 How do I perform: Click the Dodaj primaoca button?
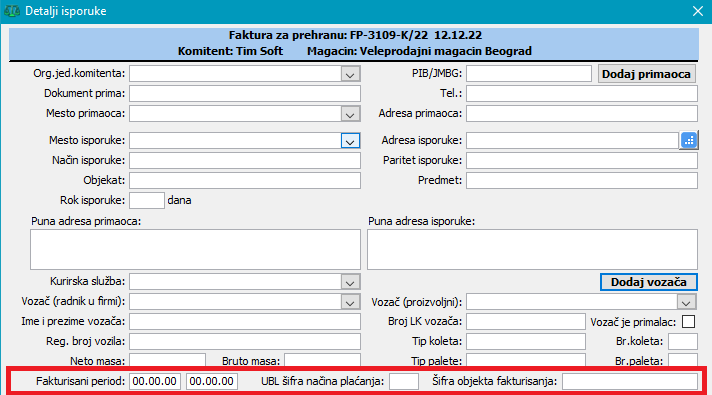pos(646,74)
